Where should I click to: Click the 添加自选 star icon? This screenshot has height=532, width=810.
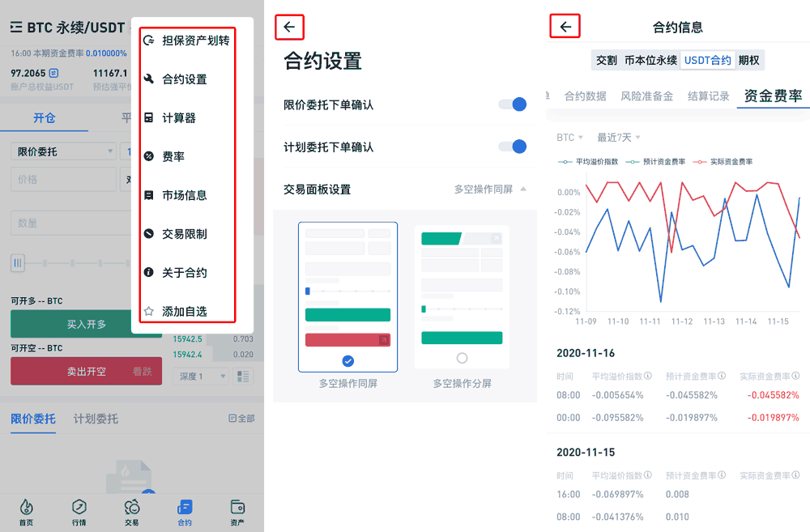point(148,311)
